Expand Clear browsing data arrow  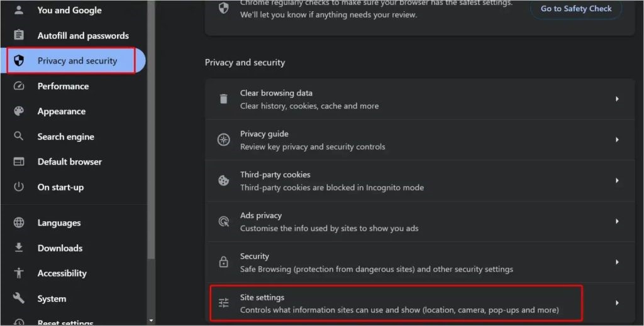617,99
